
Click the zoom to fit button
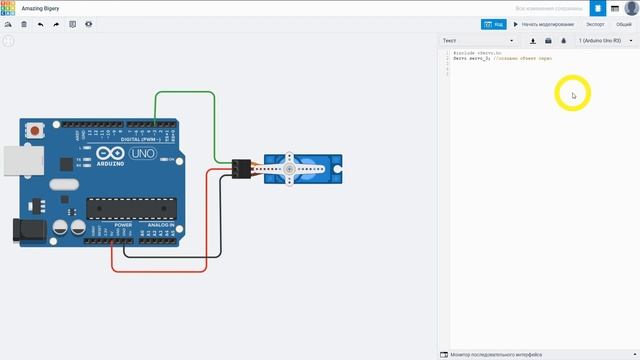(8, 41)
